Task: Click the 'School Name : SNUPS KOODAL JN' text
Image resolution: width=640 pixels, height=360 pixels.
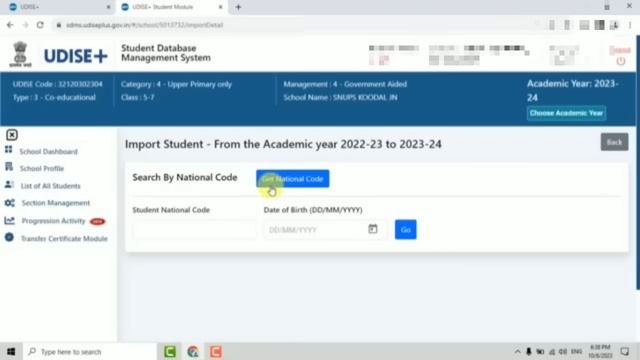Action: pyautogui.click(x=340, y=98)
